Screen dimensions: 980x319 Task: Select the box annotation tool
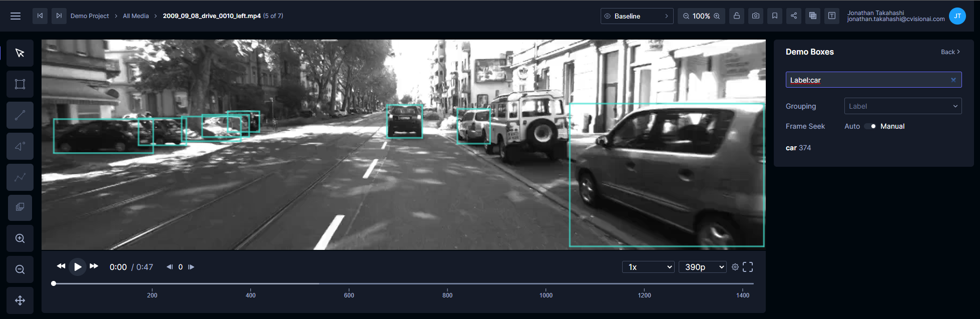20,84
